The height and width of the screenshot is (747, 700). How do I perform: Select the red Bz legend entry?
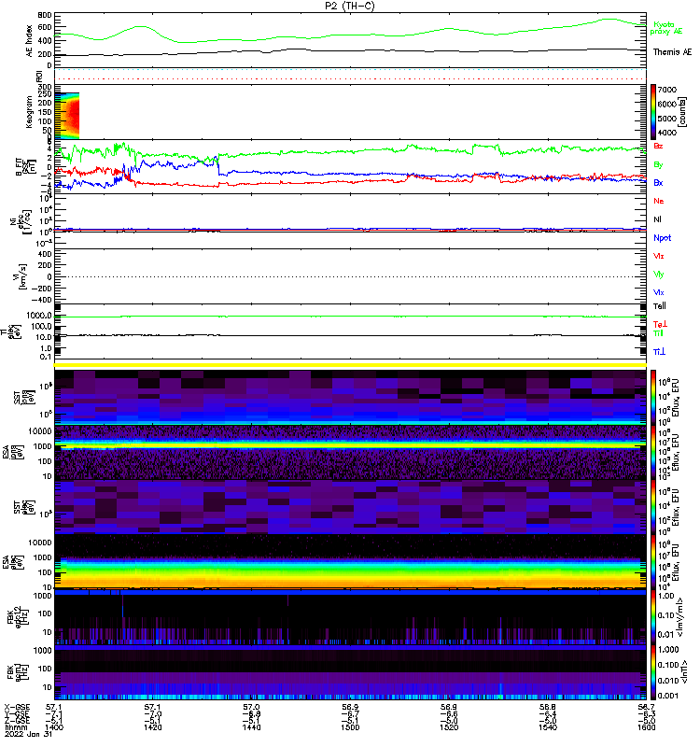coord(659,147)
